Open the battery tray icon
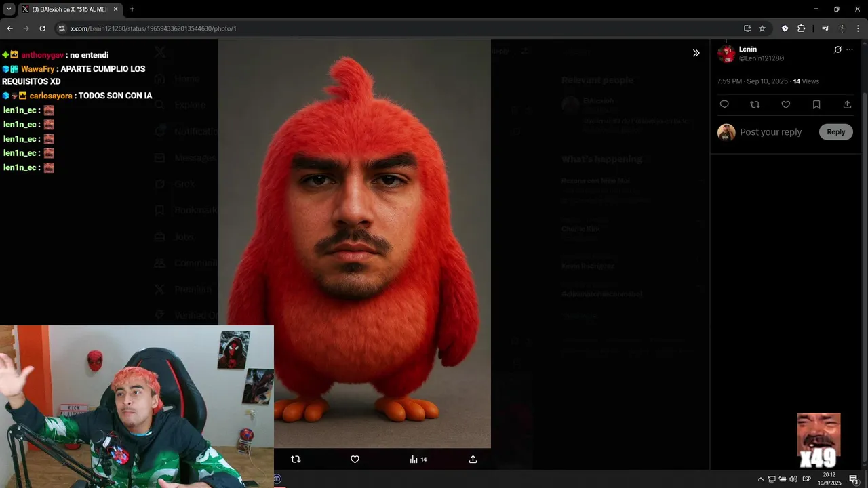The width and height of the screenshot is (868, 488). pyautogui.click(x=783, y=479)
